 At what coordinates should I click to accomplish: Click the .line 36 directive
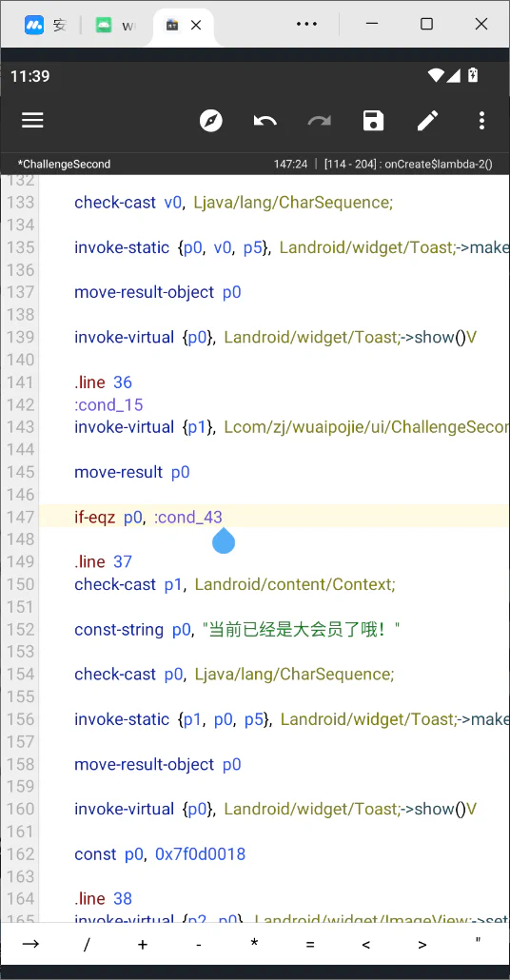tap(103, 382)
